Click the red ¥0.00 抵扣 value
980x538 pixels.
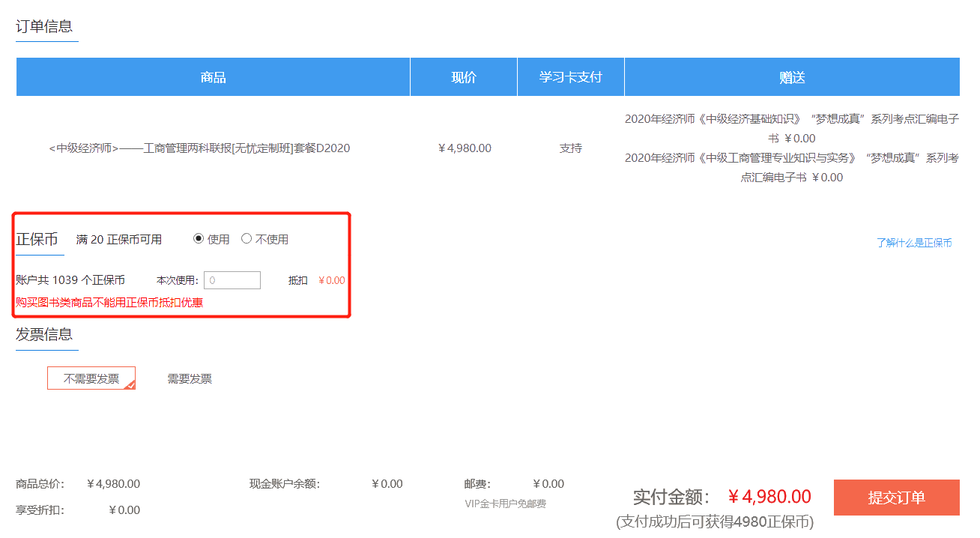pos(332,279)
